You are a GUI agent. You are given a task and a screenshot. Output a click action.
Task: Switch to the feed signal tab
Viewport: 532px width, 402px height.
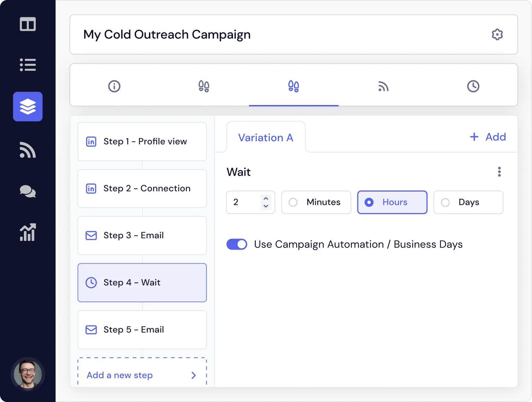383,86
